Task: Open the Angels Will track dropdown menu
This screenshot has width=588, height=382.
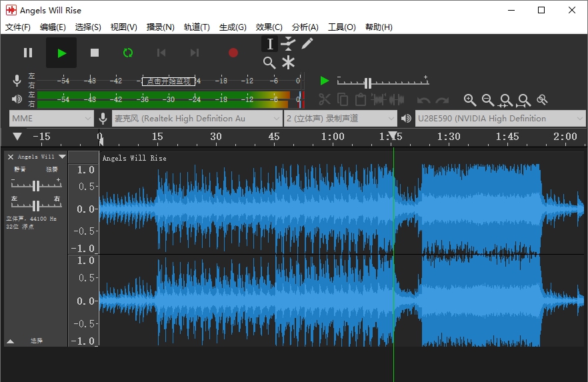Action: (63, 157)
